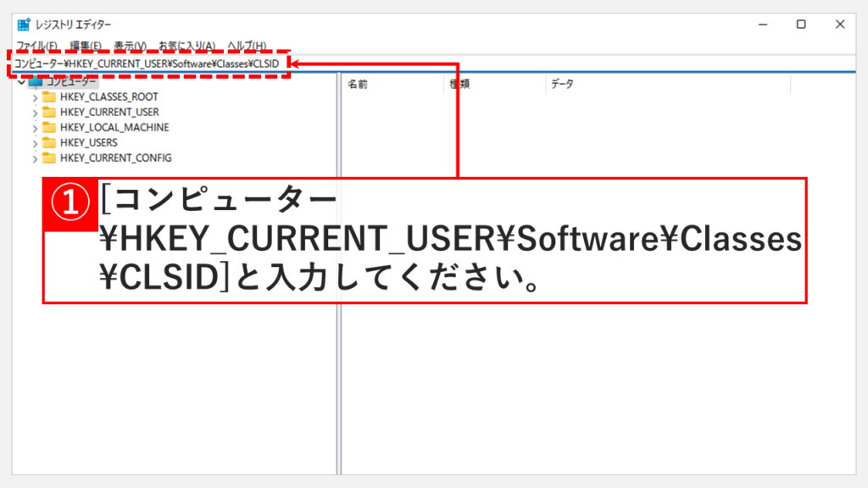Select the HKEY_CURRENT_USER label
Viewport: 868px width, 488px height.
click(109, 113)
